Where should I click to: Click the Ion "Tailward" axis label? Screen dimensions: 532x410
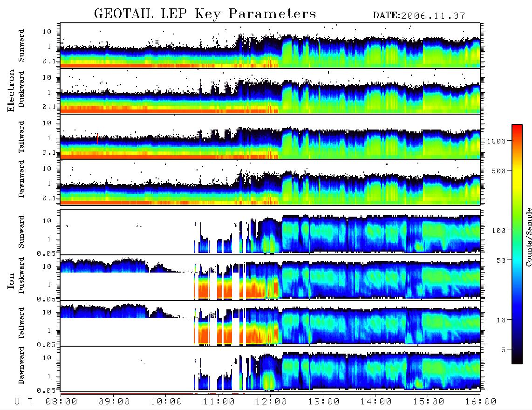point(21,323)
